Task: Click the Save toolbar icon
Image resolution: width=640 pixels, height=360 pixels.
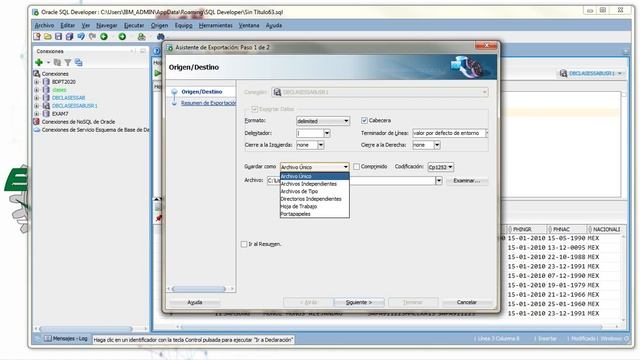Action: point(58,37)
